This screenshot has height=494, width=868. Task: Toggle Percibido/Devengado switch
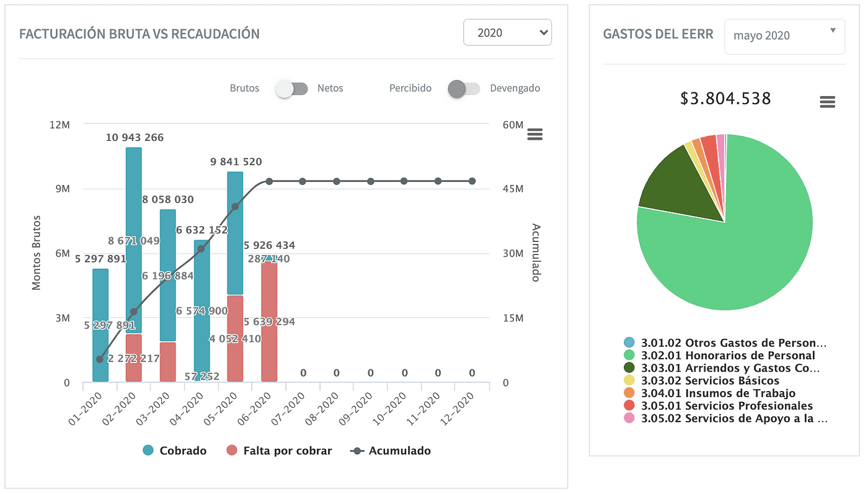464,89
